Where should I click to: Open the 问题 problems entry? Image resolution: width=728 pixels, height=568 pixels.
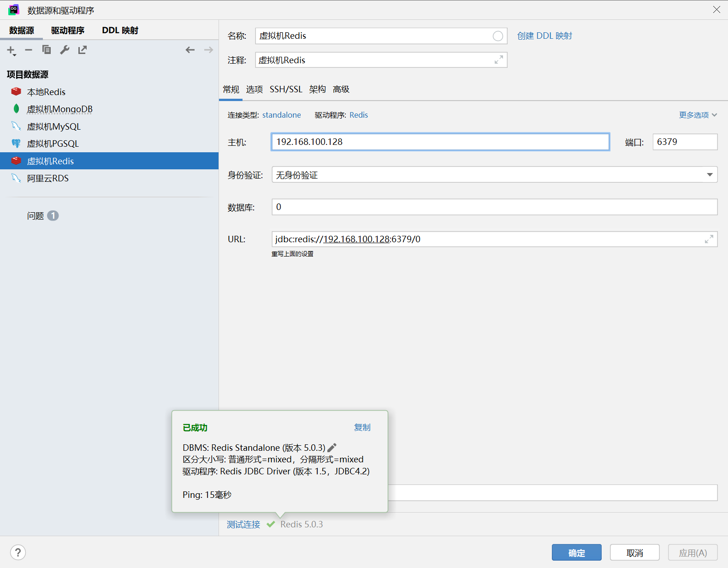[42, 215]
